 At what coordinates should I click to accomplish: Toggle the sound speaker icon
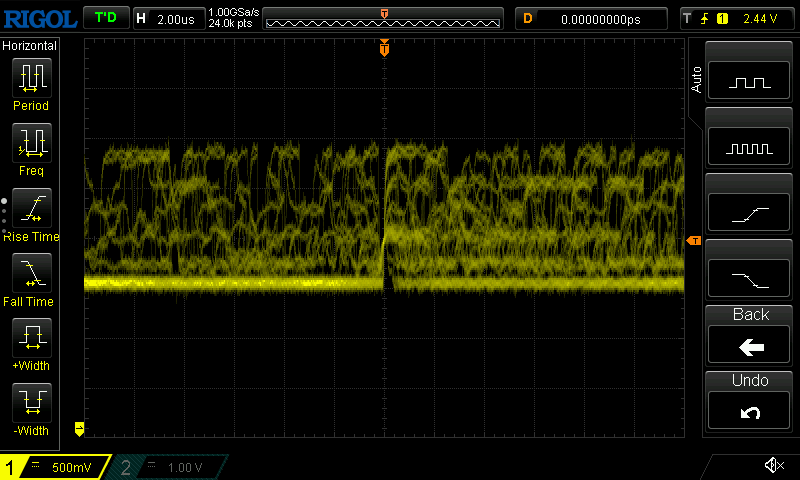[773, 466]
